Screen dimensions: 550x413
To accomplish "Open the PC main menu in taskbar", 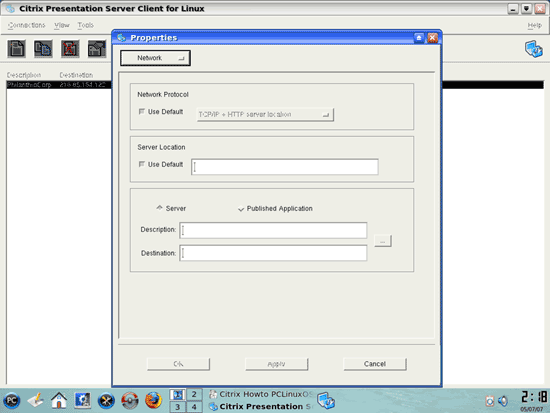I will coord(12,400).
